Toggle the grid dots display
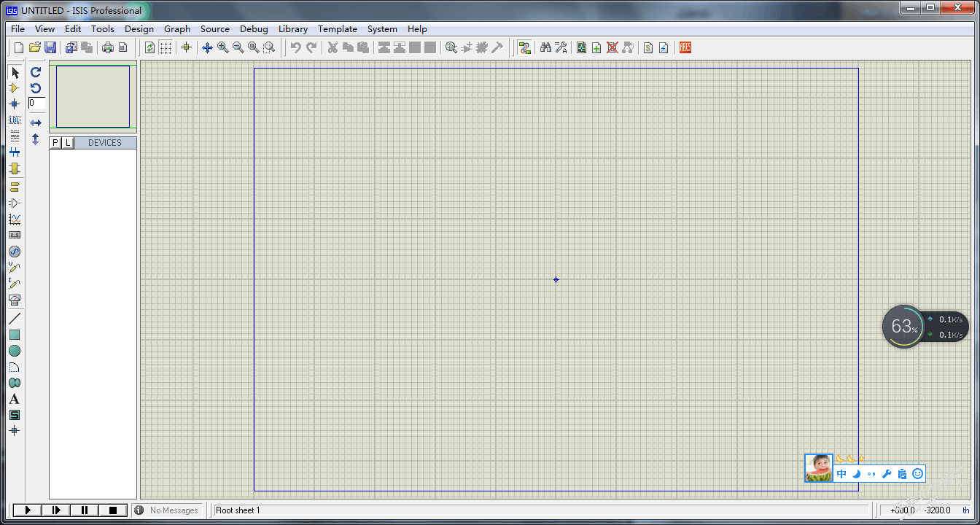Viewport: 980px width, 525px height. coord(166,47)
